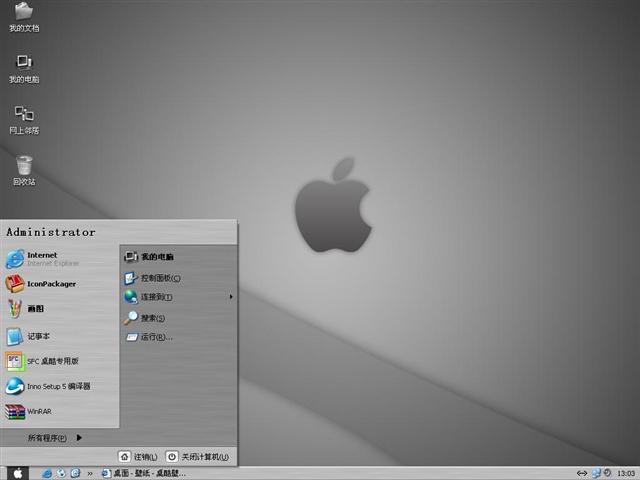Click the round tray icon beside clock
640x480 pixels.
tap(607, 473)
